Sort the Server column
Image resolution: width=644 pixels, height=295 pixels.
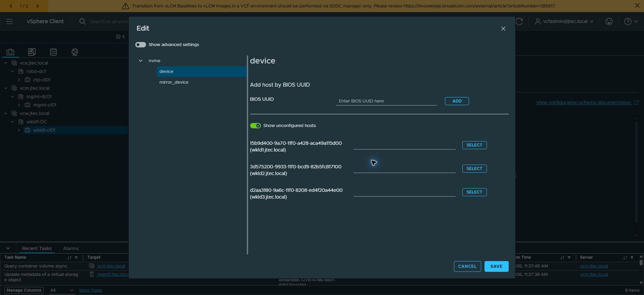(625, 258)
